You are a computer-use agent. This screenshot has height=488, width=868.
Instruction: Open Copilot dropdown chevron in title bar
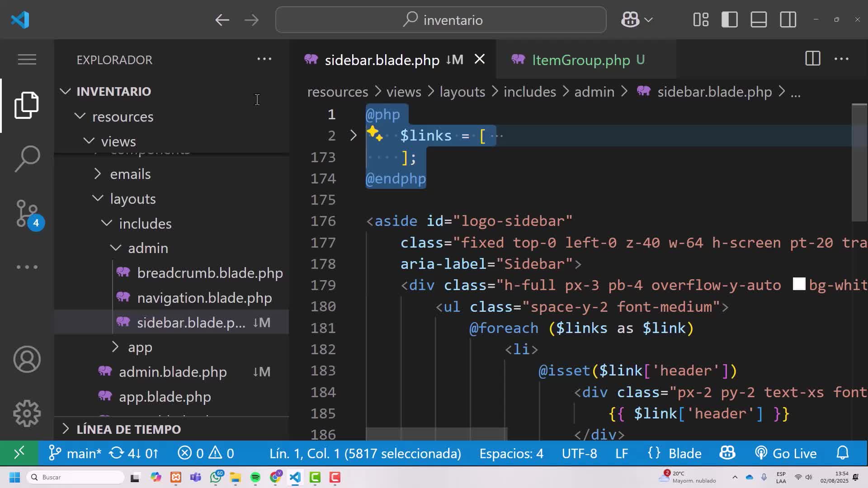(648, 20)
